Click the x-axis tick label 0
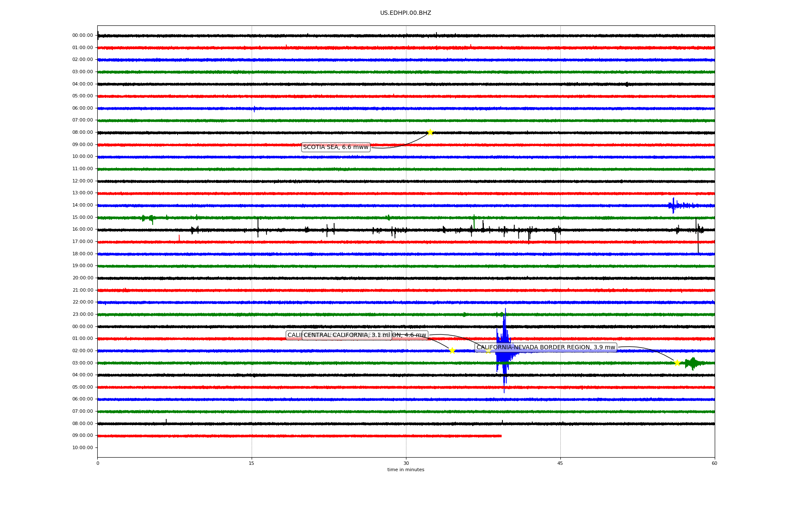This screenshot has width=812, height=508. click(98, 463)
